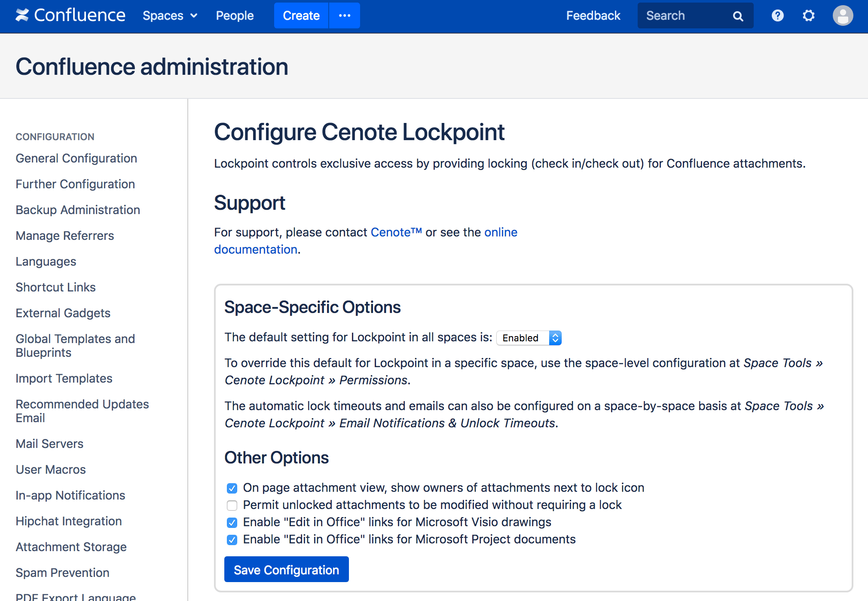Open External Gadgets page
The height and width of the screenshot is (601, 868).
[63, 313]
